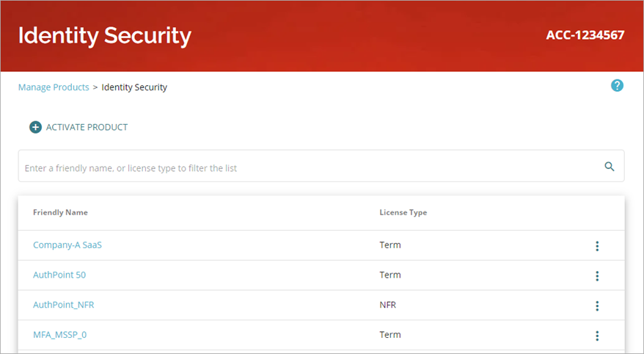Open the options menu for MFA_MSSP_0

point(597,336)
